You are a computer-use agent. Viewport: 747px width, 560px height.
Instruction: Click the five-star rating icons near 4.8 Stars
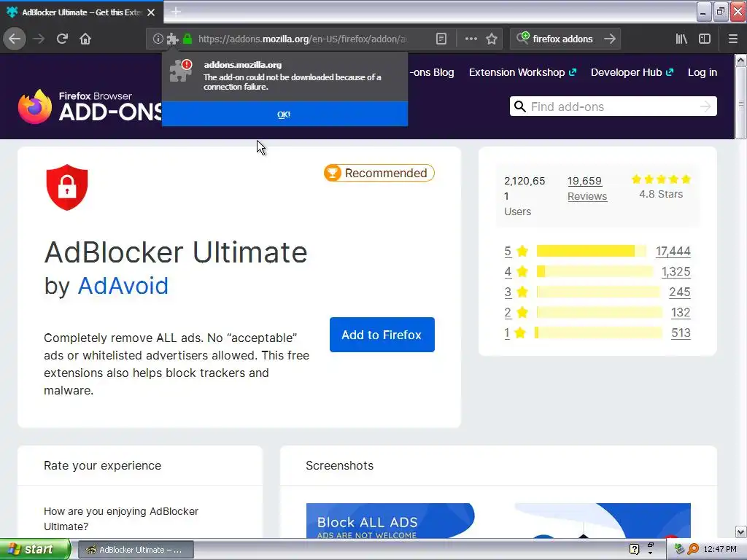[x=661, y=179]
